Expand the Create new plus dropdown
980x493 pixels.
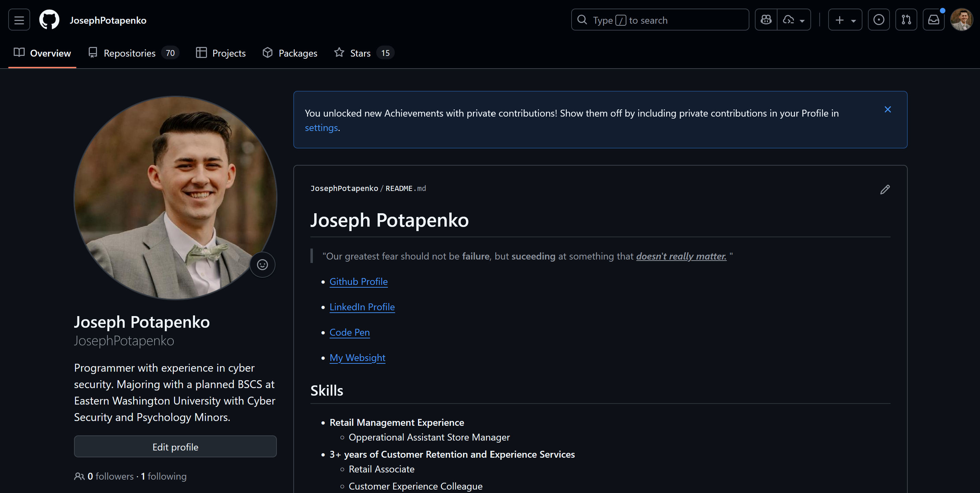(x=845, y=20)
